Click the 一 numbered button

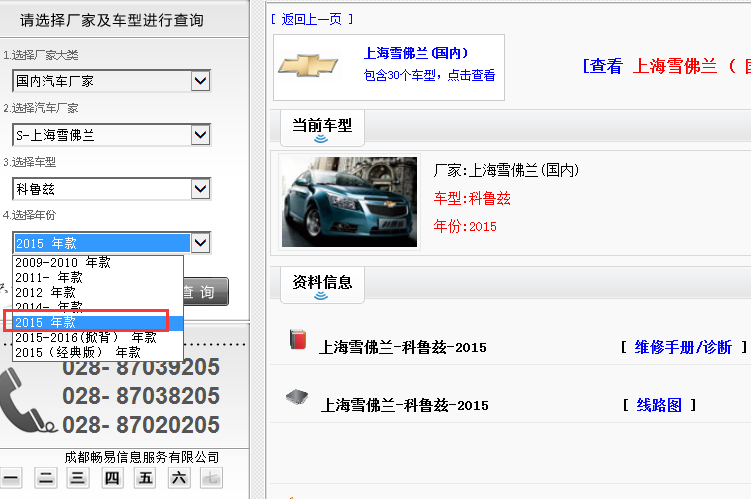(11, 478)
